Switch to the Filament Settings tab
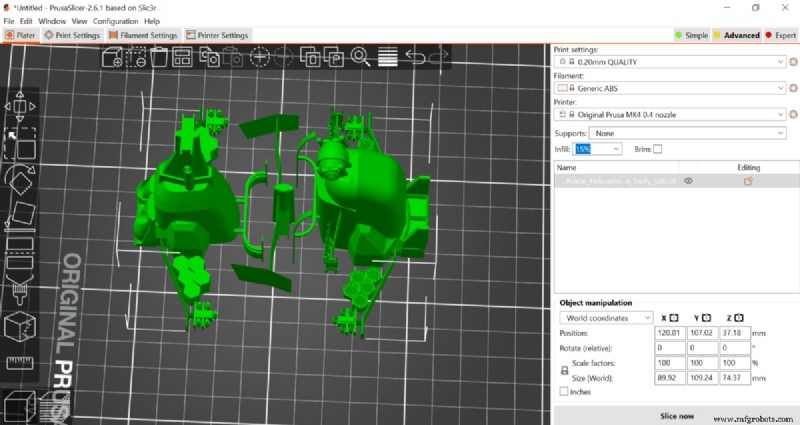This screenshot has height=425, width=800. point(143,35)
